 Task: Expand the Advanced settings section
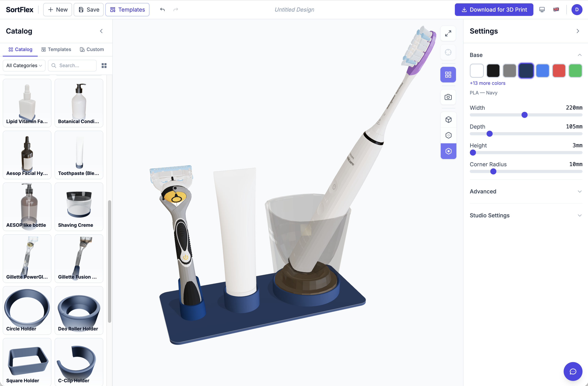(580, 191)
